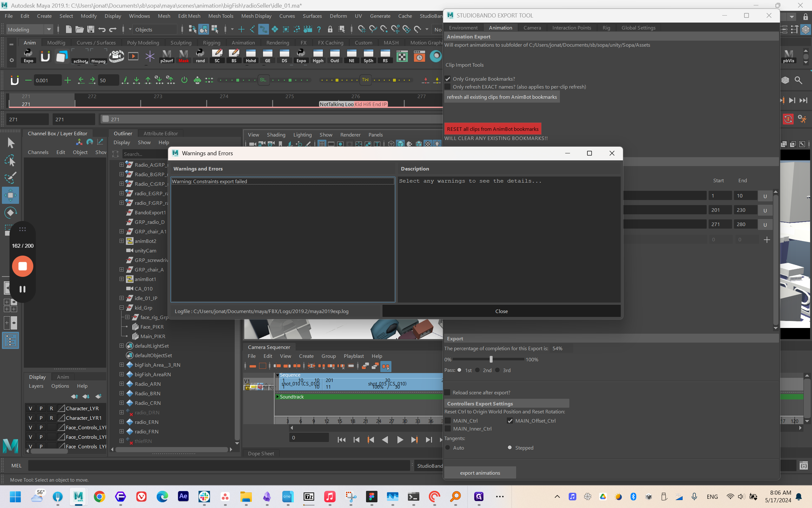Expand the bigFish_AreaRN reference node
Viewport: 812px width, 508px height.
pyautogui.click(x=122, y=374)
